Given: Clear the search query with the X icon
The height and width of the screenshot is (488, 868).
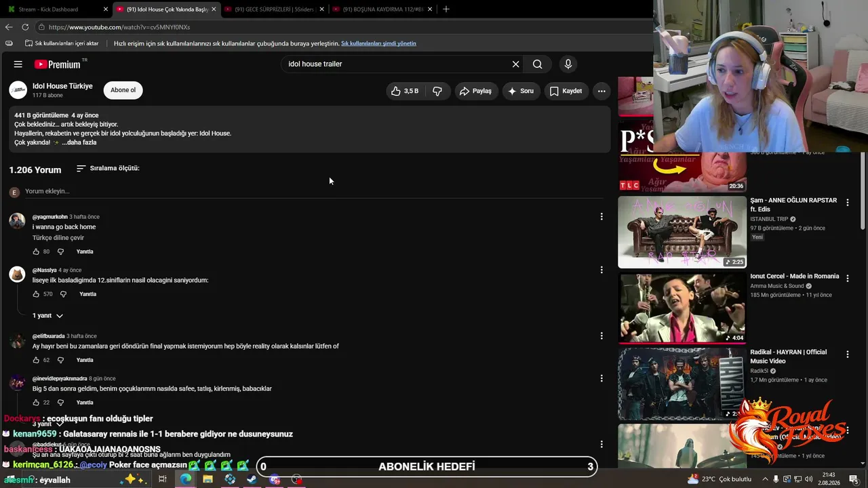Looking at the screenshot, I should point(515,64).
